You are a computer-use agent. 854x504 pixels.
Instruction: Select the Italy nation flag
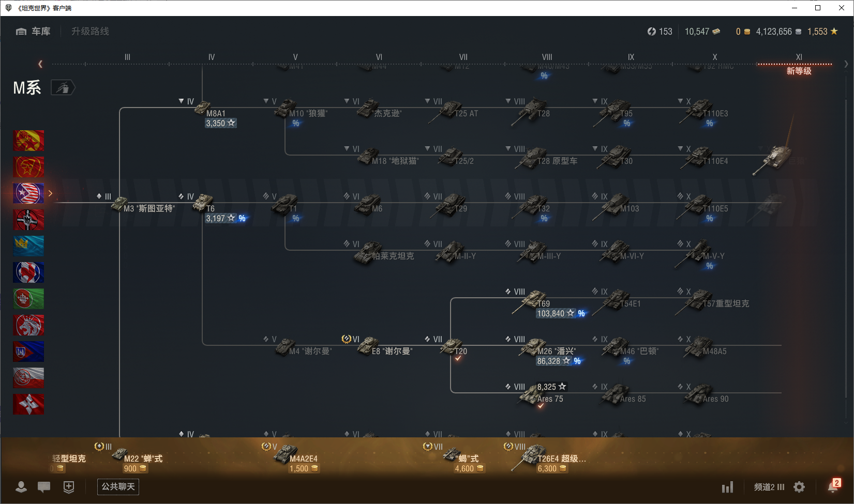coord(28,299)
